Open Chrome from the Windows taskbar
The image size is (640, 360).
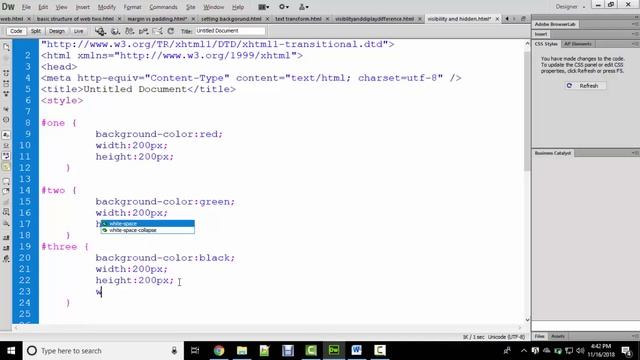(x=219, y=350)
